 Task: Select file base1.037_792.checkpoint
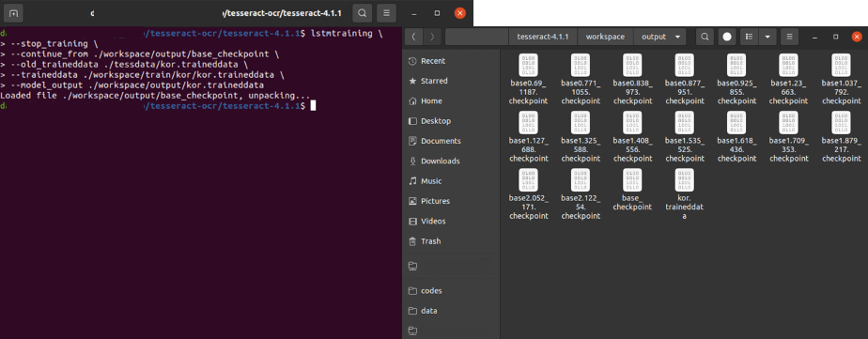point(842,79)
